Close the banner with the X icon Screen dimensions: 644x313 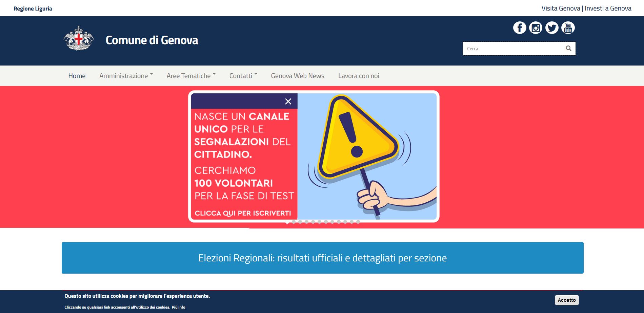pyautogui.click(x=288, y=102)
